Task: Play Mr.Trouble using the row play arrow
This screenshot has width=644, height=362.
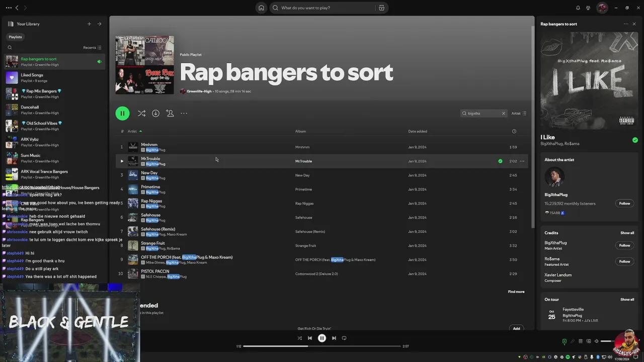Action: [x=121, y=161]
